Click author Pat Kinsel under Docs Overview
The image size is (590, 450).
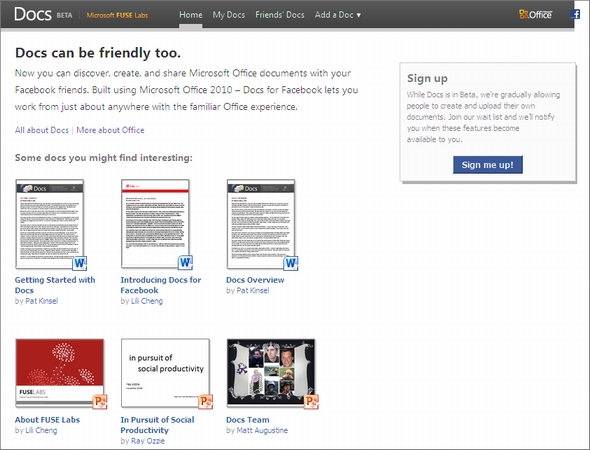click(x=252, y=290)
